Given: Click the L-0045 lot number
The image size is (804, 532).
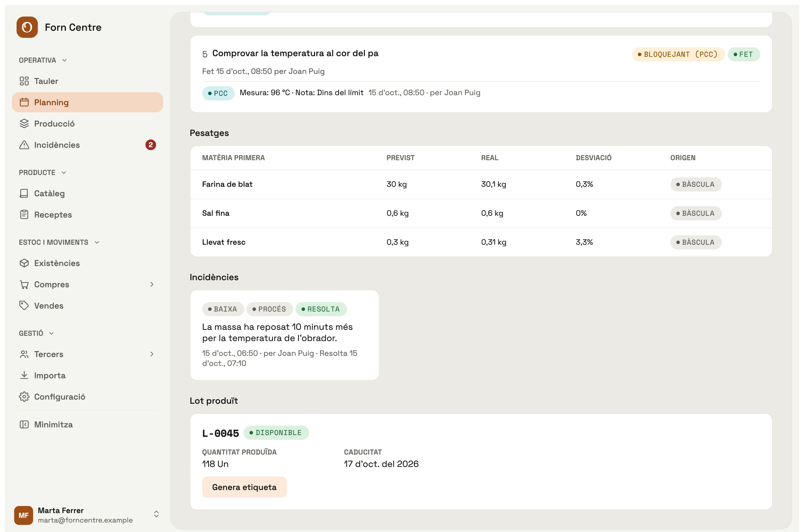Looking at the screenshot, I should (x=221, y=433).
